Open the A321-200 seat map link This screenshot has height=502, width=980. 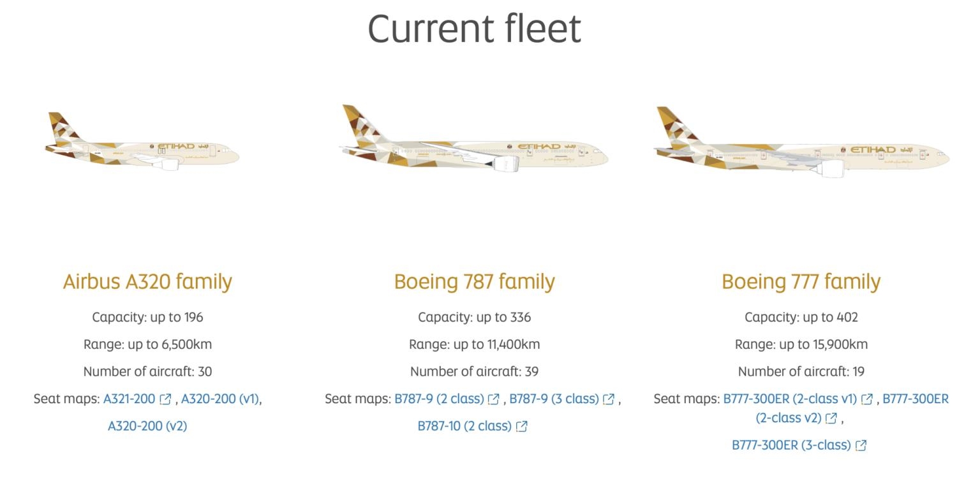(x=129, y=399)
